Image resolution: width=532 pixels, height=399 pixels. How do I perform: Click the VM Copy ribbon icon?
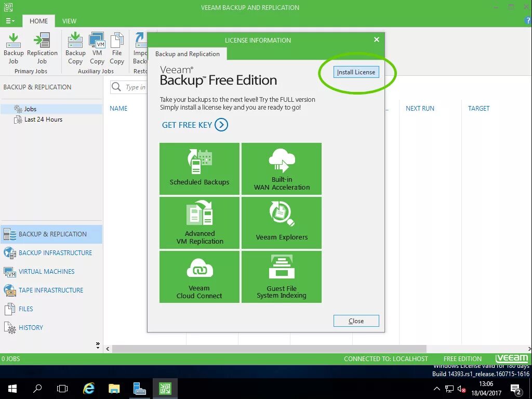tap(97, 48)
